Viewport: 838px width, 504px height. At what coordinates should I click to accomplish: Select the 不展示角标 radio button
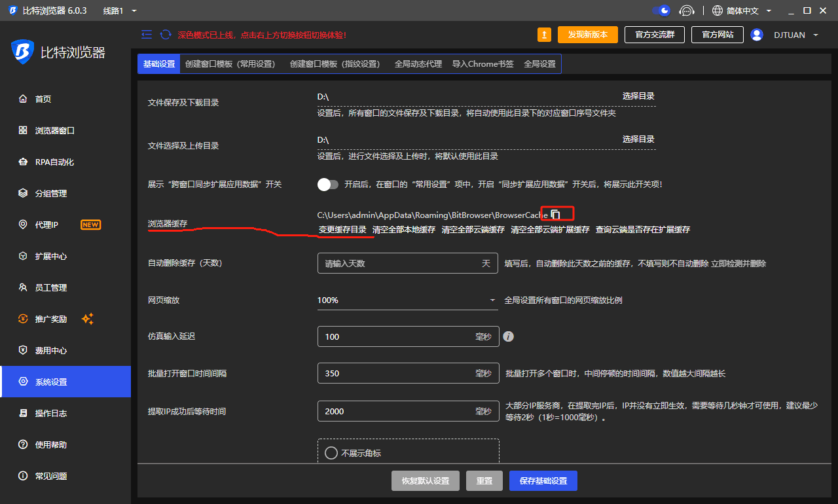tap(331, 453)
